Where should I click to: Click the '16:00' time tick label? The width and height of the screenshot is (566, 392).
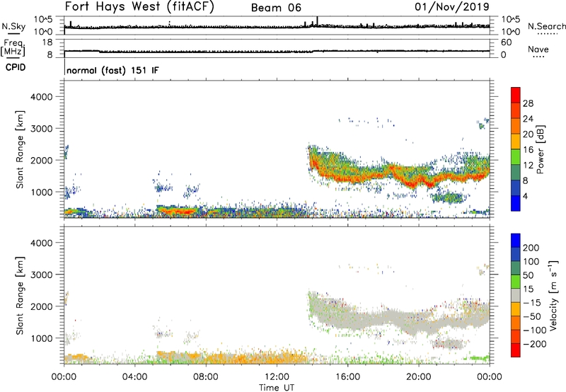point(347,377)
